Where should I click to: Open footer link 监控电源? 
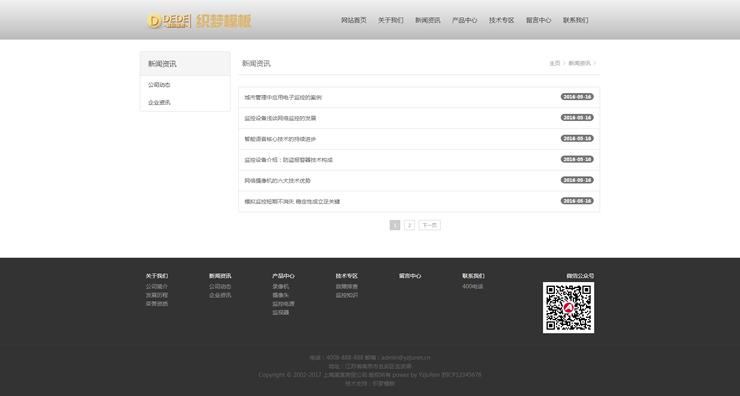pos(283,304)
